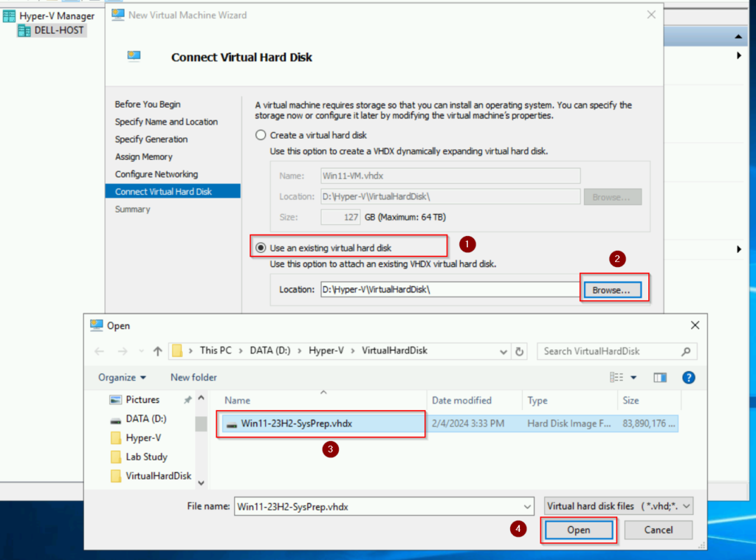The image size is (756, 560).
Task: Expand the address bar history dropdown
Action: pyautogui.click(x=504, y=352)
